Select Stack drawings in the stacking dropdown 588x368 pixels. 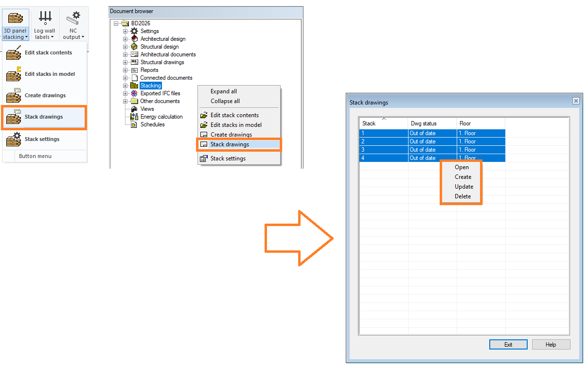pyautogui.click(x=43, y=117)
